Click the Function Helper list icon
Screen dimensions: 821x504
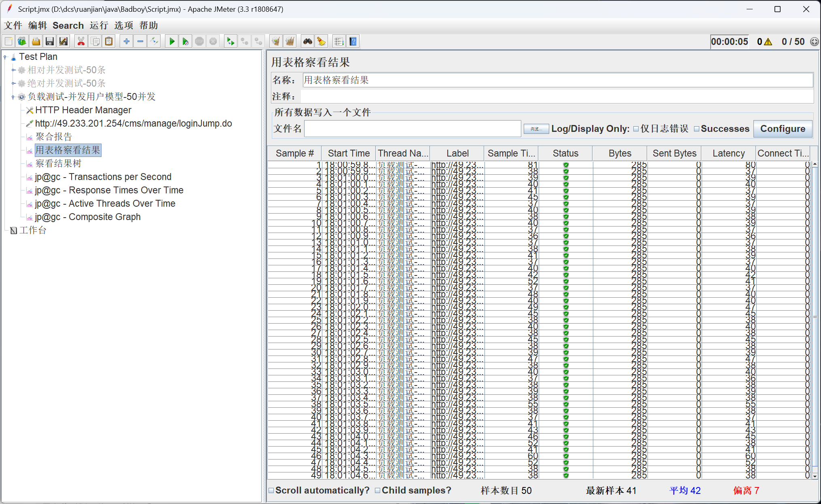[339, 41]
